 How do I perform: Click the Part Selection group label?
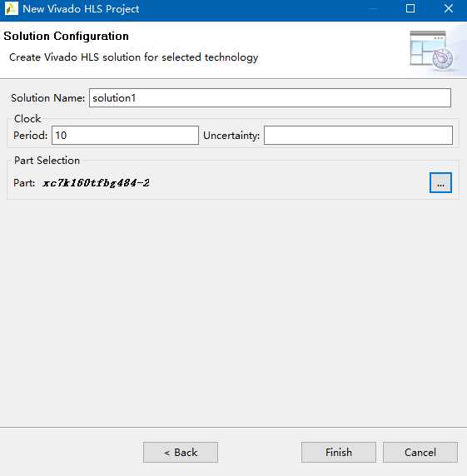tap(47, 161)
